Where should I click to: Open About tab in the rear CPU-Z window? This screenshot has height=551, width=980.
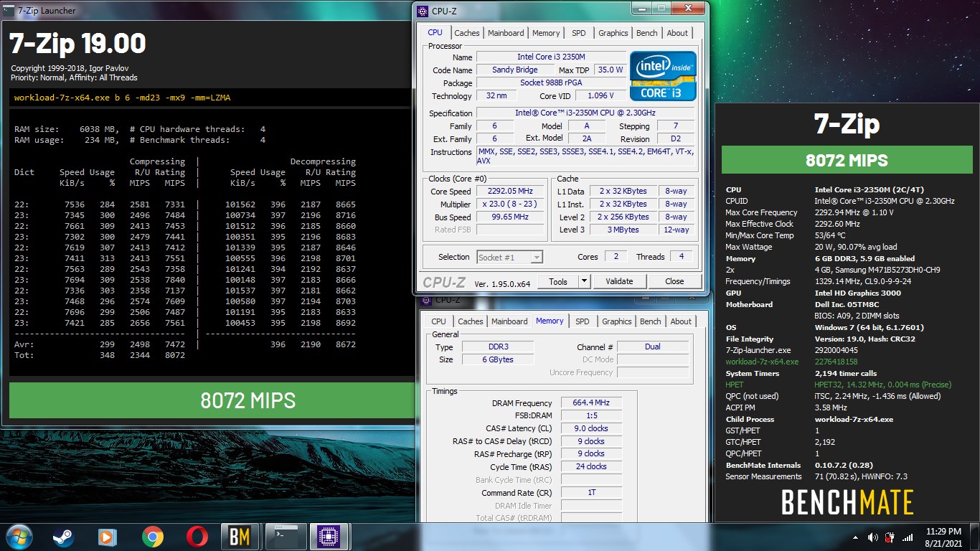681,321
